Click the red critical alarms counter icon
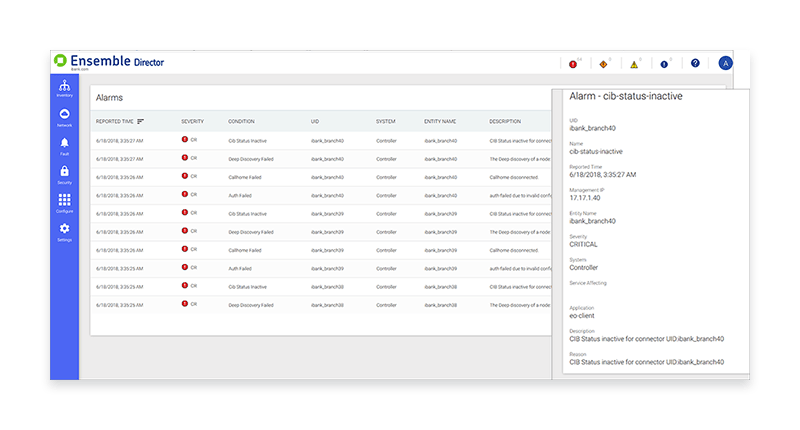The image size is (800, 430). (x=573, y=64)
